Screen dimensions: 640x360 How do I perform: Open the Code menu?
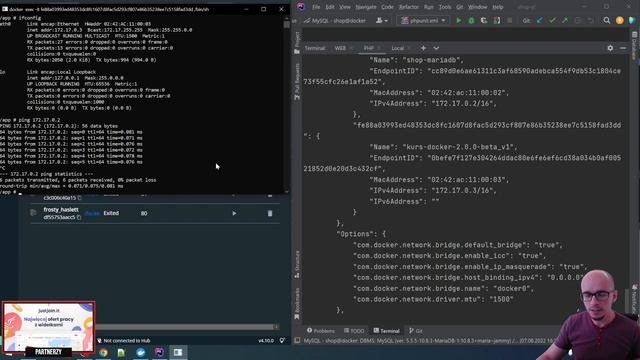(x=387, y=7)
